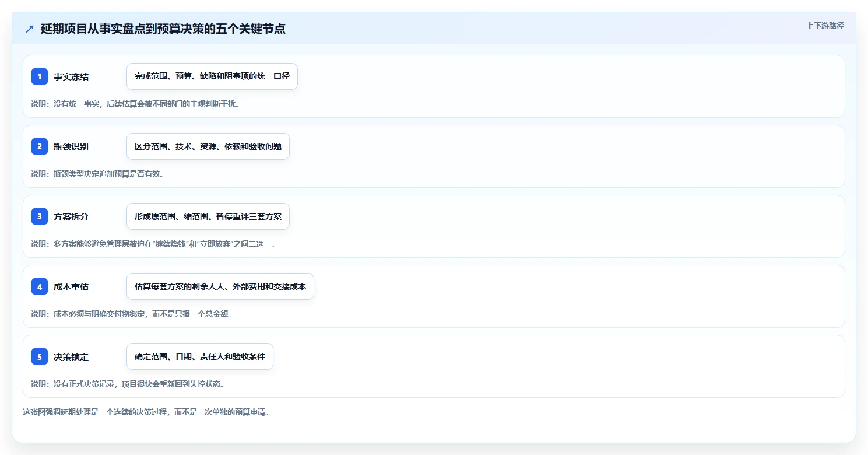
Task: Select the 成本重估 step heading
Action: coord(71,286)
